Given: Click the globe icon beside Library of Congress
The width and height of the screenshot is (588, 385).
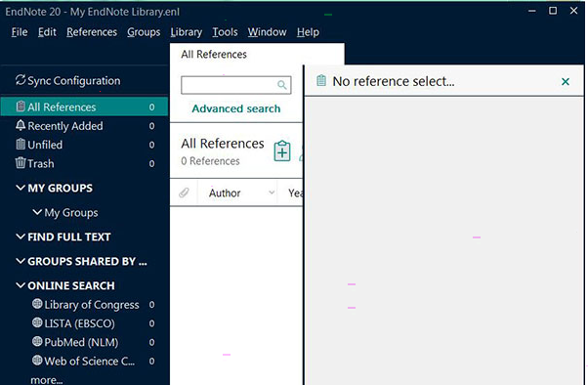Looking at the screenshot, I should [x=37, y=304].
